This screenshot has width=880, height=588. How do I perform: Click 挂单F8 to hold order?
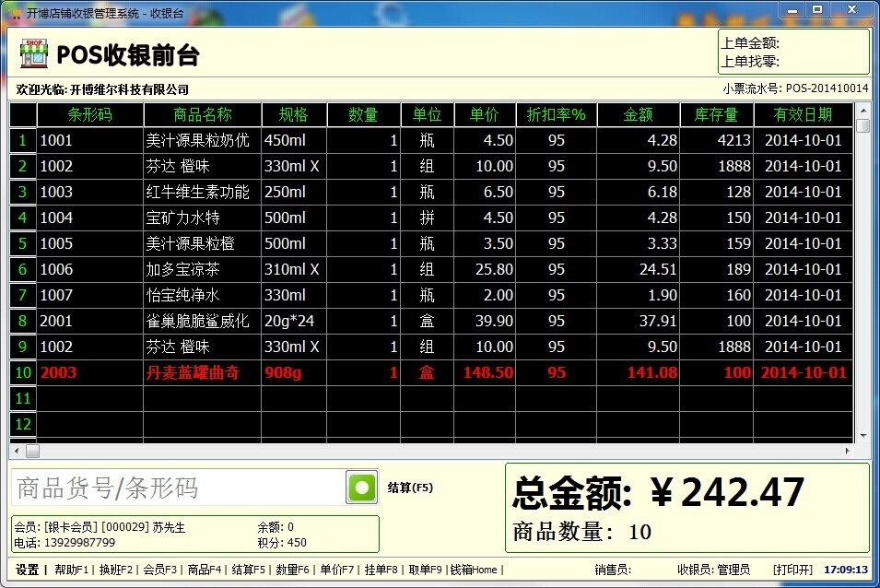click(x=381, y=570)
